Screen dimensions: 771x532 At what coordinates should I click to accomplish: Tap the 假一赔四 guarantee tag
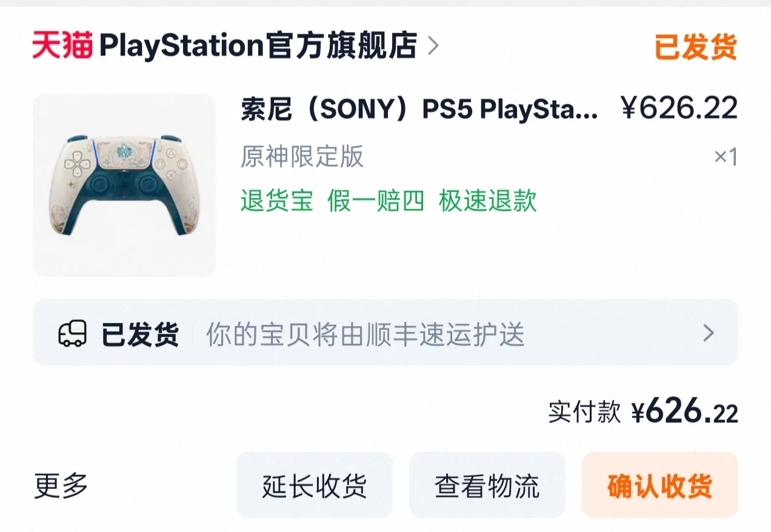click(x=376, y=201)
